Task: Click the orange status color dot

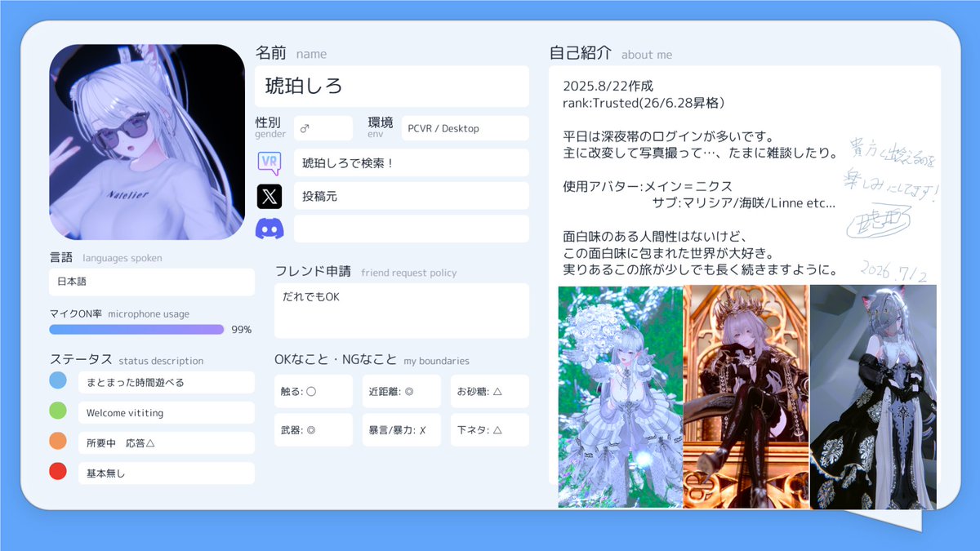Action: 58,441
